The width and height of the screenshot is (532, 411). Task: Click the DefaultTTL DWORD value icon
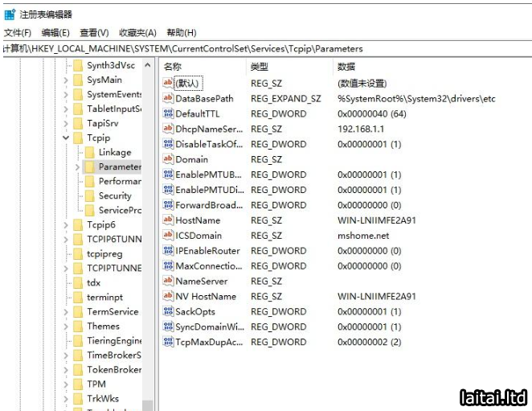click(x=168, y=113)
